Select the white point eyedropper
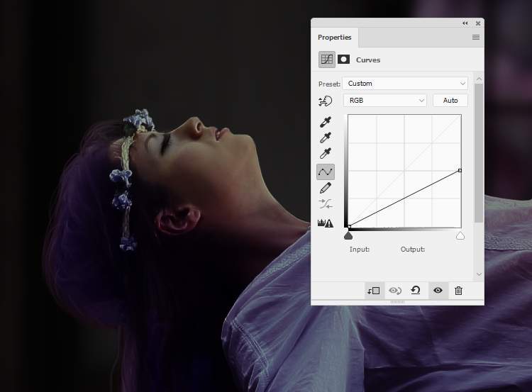 (x=326, y=154)
